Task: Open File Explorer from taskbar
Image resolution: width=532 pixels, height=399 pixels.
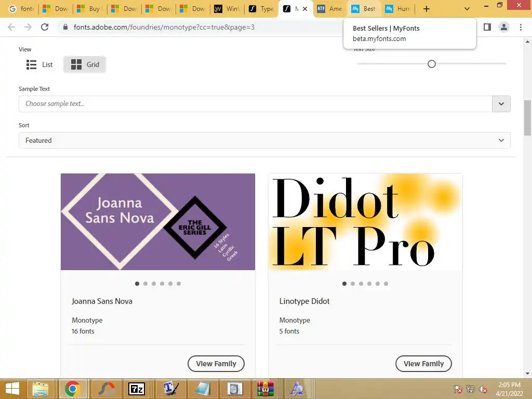Action: point(41,389)
